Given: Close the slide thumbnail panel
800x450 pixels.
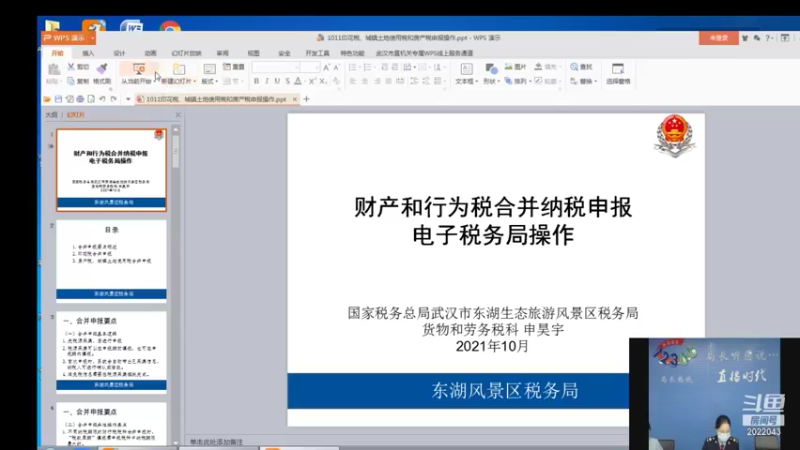Looking at the screenshot, I should (178, 115).
